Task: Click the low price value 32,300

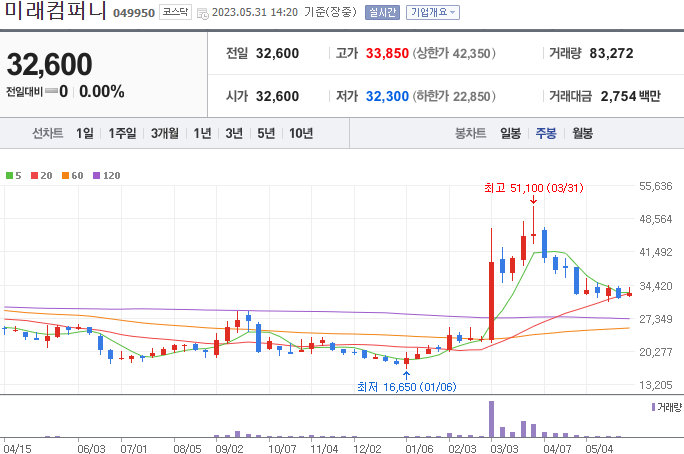Action: pos(387,96)
